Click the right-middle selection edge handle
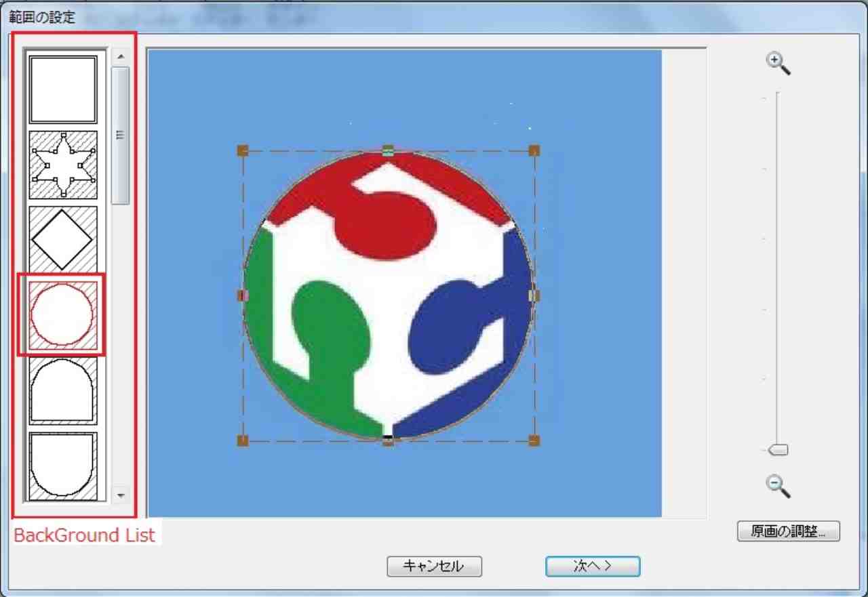The height and width of the screenshot is (597, 868). 534,295
